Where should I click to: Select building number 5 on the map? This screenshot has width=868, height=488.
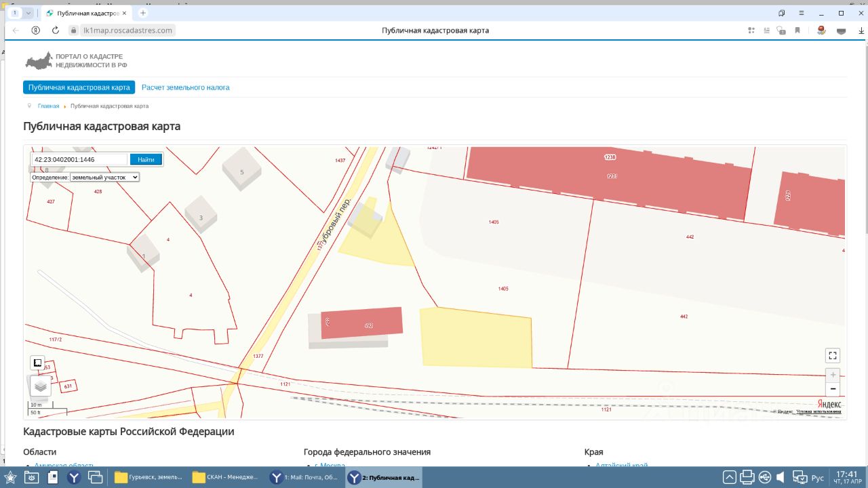[241, 171]
